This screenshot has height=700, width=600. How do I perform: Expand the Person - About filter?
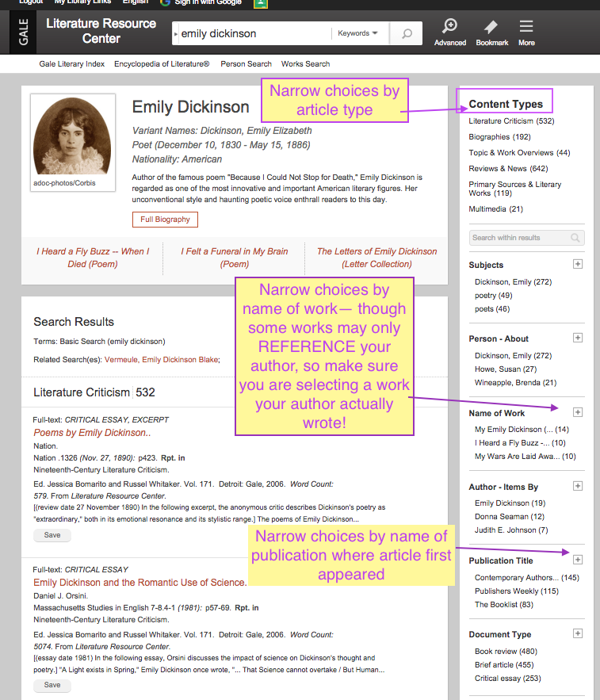coord(578,338)
